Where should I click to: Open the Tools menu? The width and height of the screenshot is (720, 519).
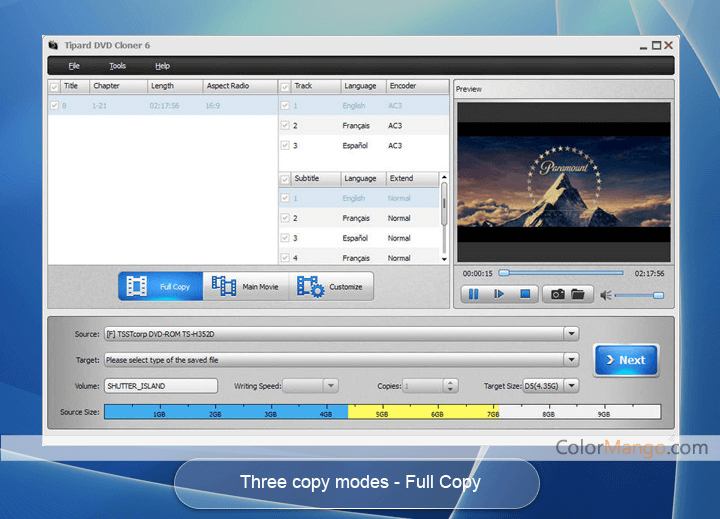coord(118,66)
